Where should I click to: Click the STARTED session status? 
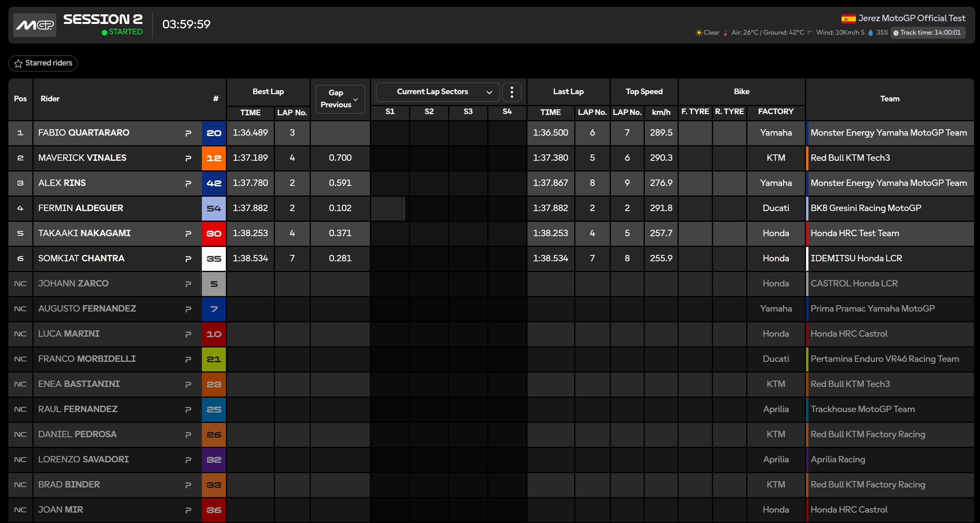click(x=122, y=32)
